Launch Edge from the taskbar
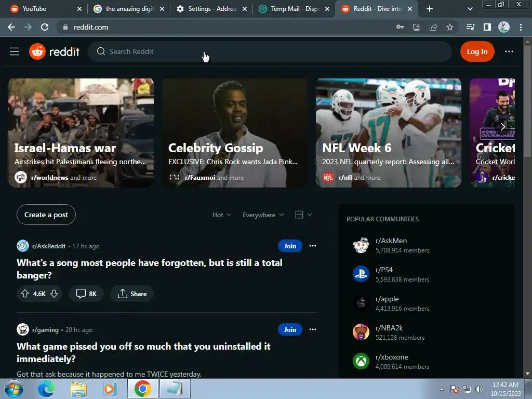This screenshot has height=399, width=532. point(46,389)
